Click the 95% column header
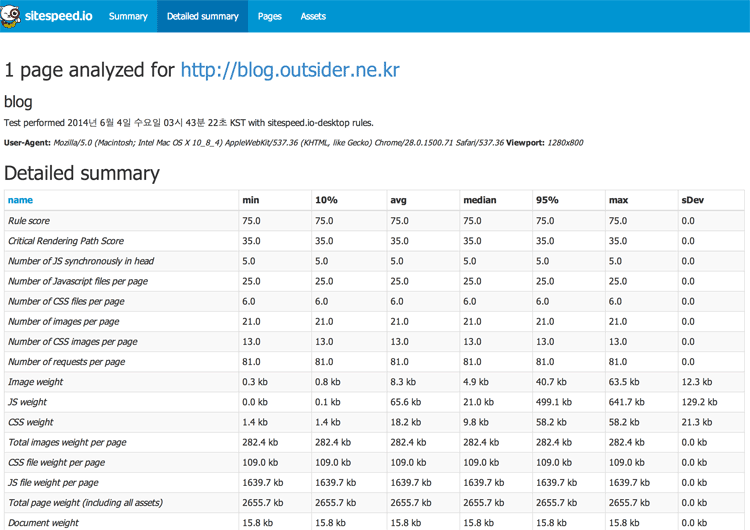 pyautogui.click(x=547, y=200)
